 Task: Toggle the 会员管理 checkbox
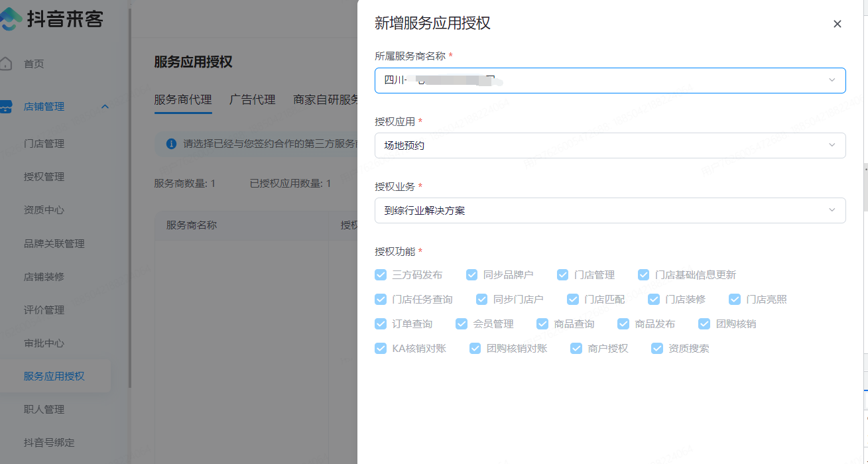coord(462,323)
